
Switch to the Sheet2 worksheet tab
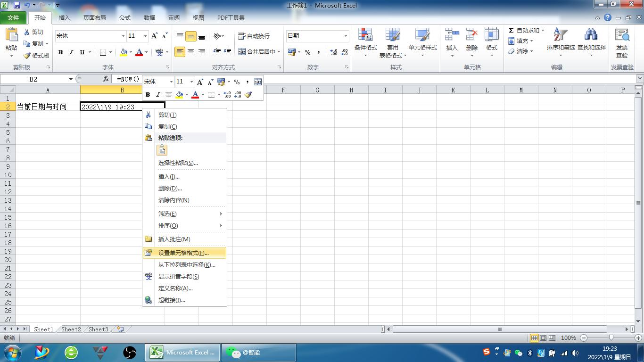(70, 329)
